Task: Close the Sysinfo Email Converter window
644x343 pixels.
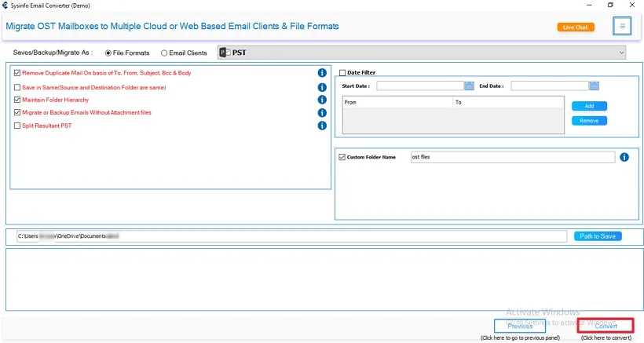Action: [632, 5]
